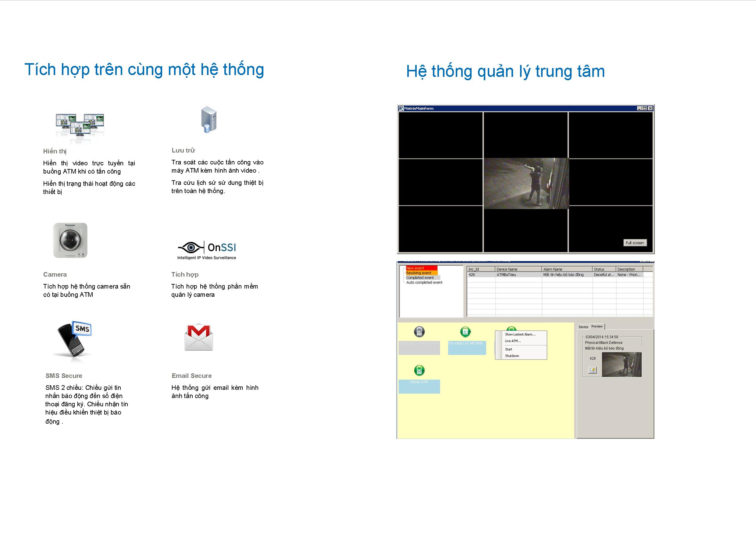Choose Live ATM... in context menu
Image resolution: width=756 pixels, height=535 pixels.
coord(521,341)
